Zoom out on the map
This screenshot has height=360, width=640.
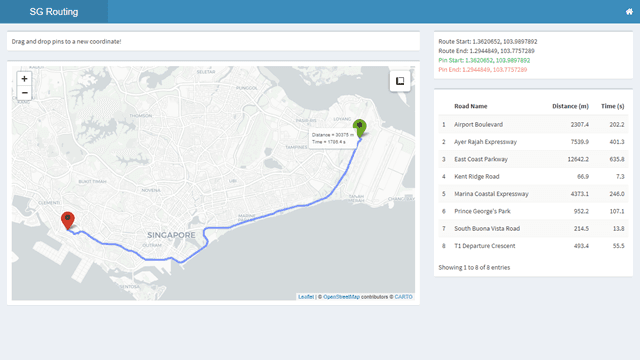pyautogui.click(x=24, y=93)
